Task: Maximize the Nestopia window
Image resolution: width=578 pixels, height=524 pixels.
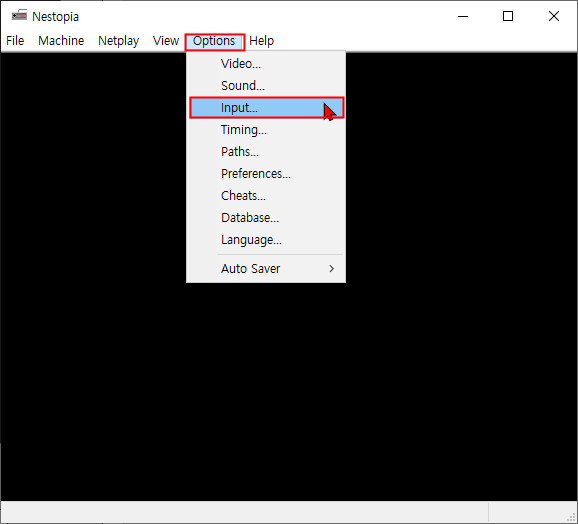Action: tap(508, 16)
